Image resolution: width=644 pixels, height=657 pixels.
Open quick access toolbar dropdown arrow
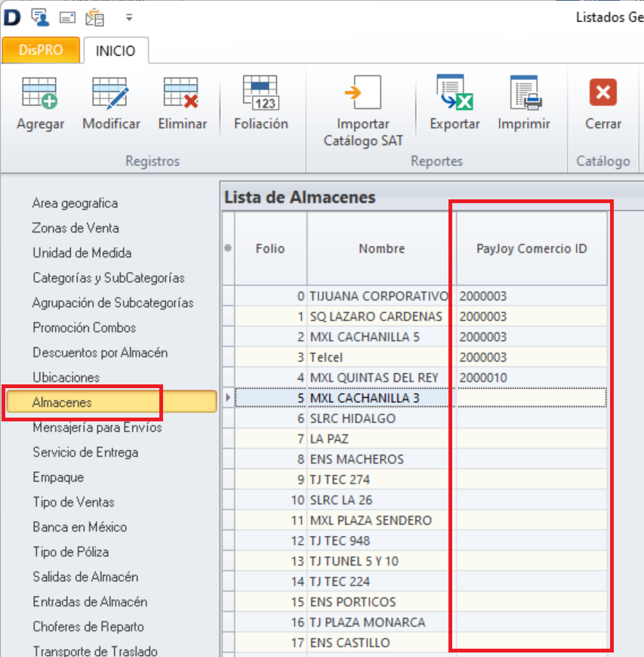click(x=129, y=16)
